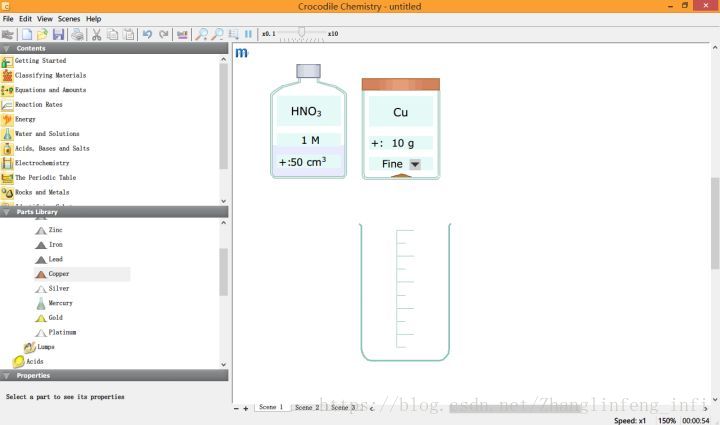Viewport: 720px width, 425px height.
Task: Collapse the Contents panel header
Action: pos(8,47)
